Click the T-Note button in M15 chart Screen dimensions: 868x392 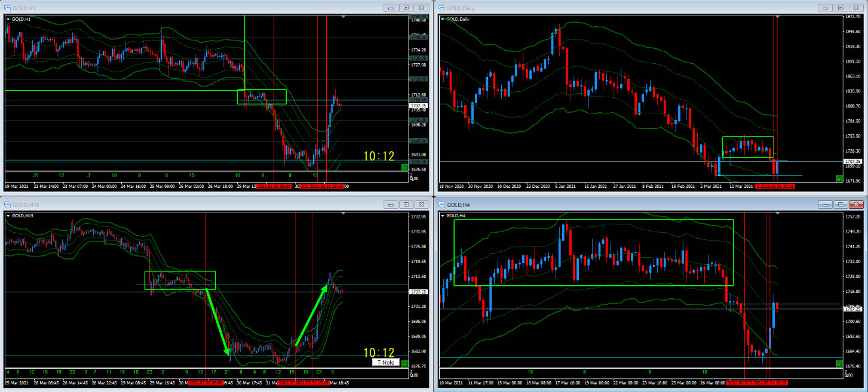[385, 362]
